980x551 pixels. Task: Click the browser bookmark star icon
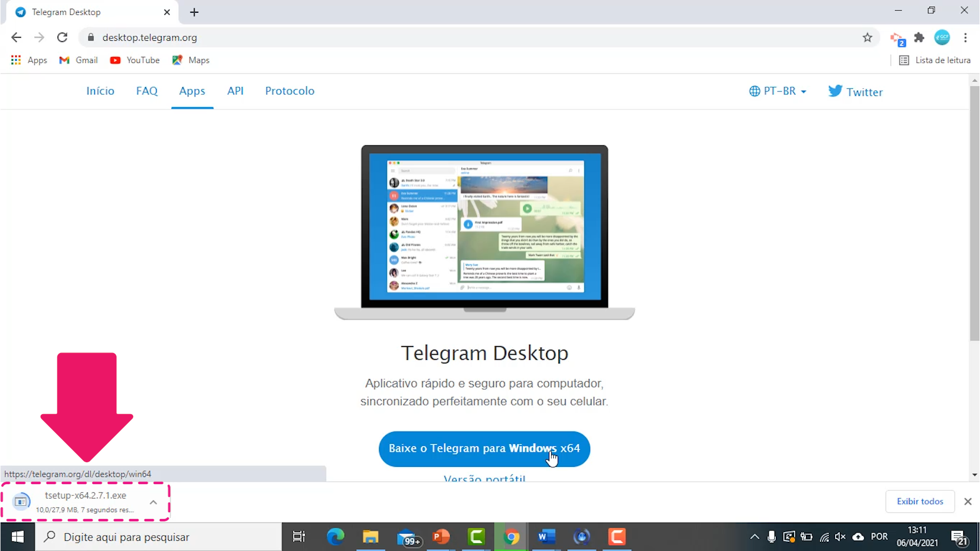[x=868, y=37]
